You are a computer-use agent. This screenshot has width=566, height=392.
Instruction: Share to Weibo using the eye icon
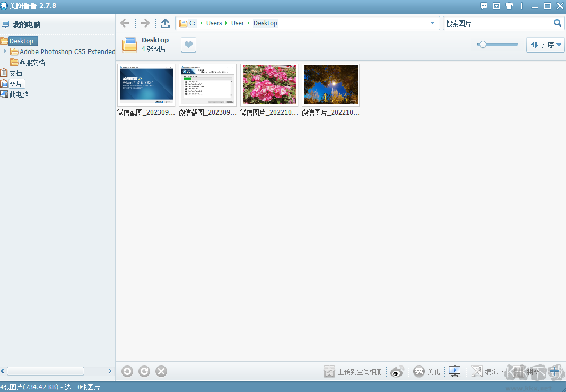[x=397, y=372]
